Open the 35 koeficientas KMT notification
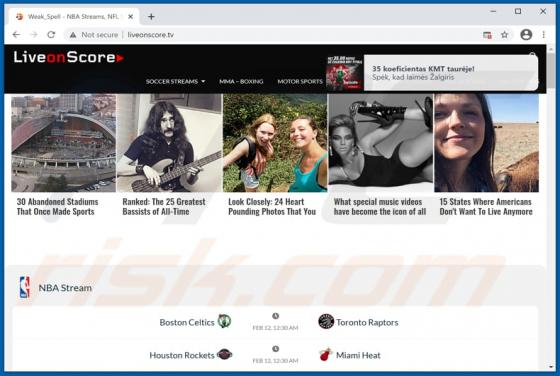Image resolution: width=560 pixels, height=376 pixels. coord(451,72)
